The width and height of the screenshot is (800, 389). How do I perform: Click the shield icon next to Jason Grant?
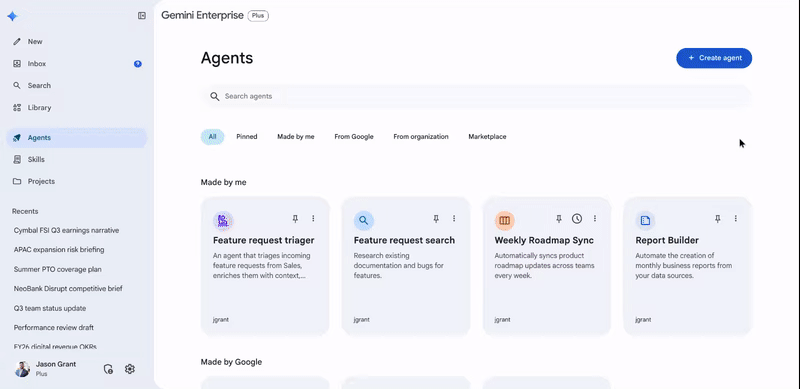pyautogui.click(x=108, y=369)
